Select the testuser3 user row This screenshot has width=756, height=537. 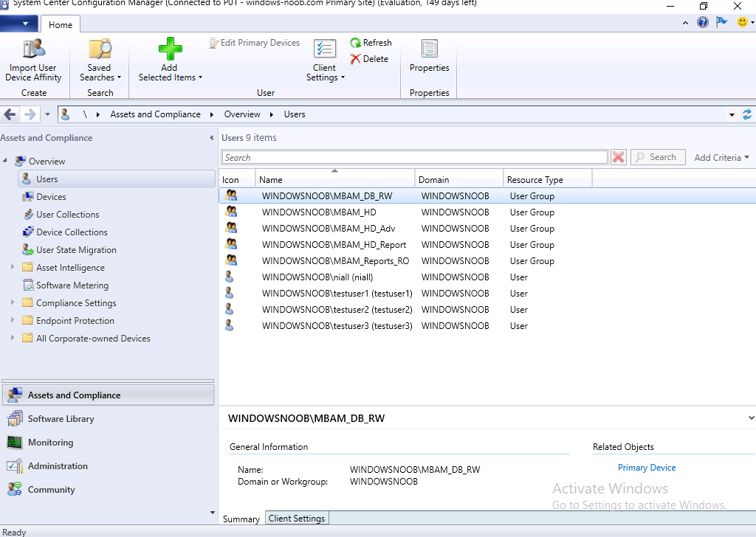(487, 325)
